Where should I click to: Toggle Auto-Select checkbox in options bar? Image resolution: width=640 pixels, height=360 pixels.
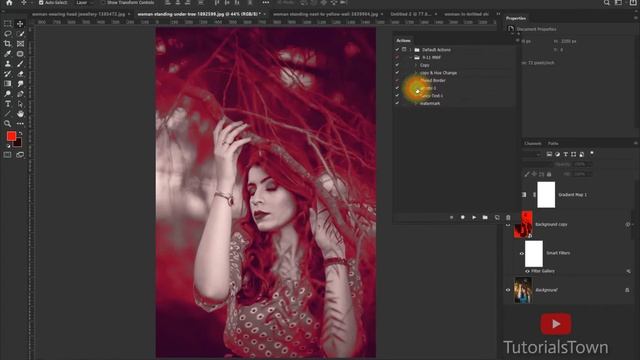click(x=41, y=2)
